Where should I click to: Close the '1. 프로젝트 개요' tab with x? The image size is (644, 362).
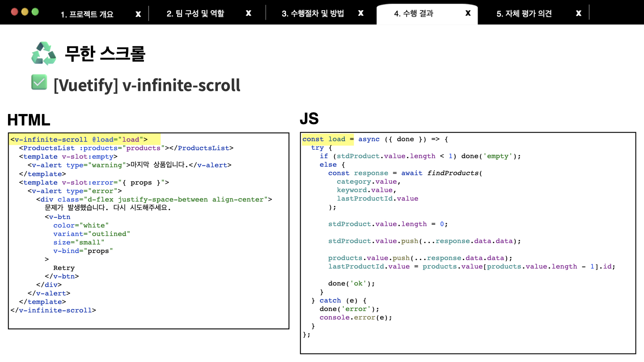[138, 14]
